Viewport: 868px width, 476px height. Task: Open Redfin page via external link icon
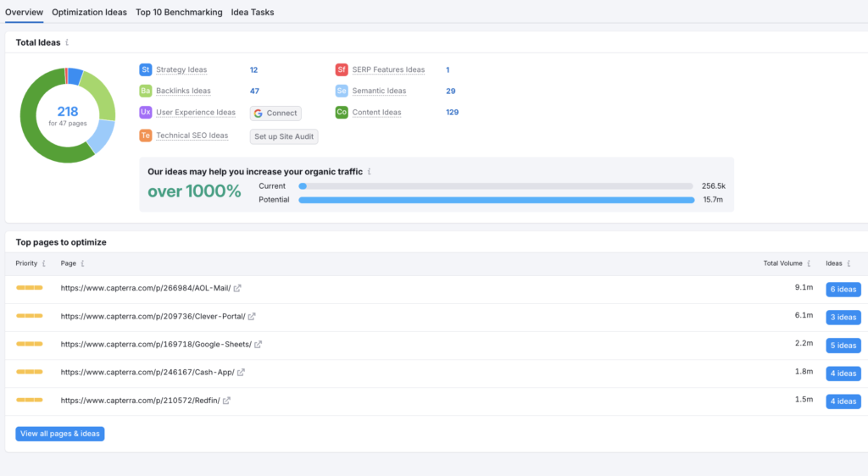click(226, 401)
